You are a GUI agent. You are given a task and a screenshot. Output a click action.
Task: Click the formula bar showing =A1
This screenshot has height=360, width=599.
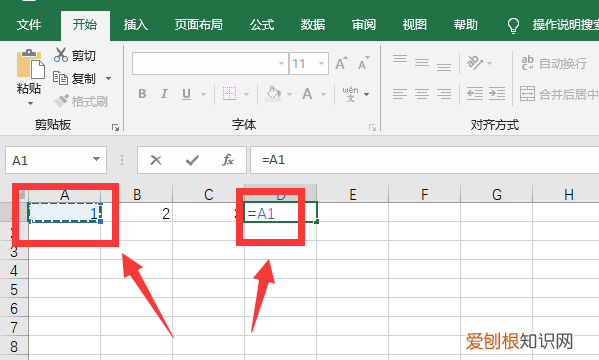pos(424,160)
